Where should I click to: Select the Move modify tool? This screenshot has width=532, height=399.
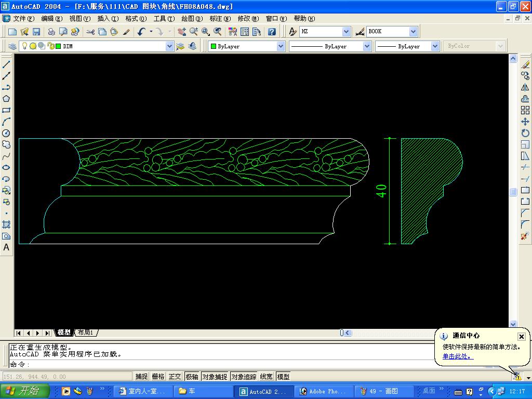coord(525,122)
